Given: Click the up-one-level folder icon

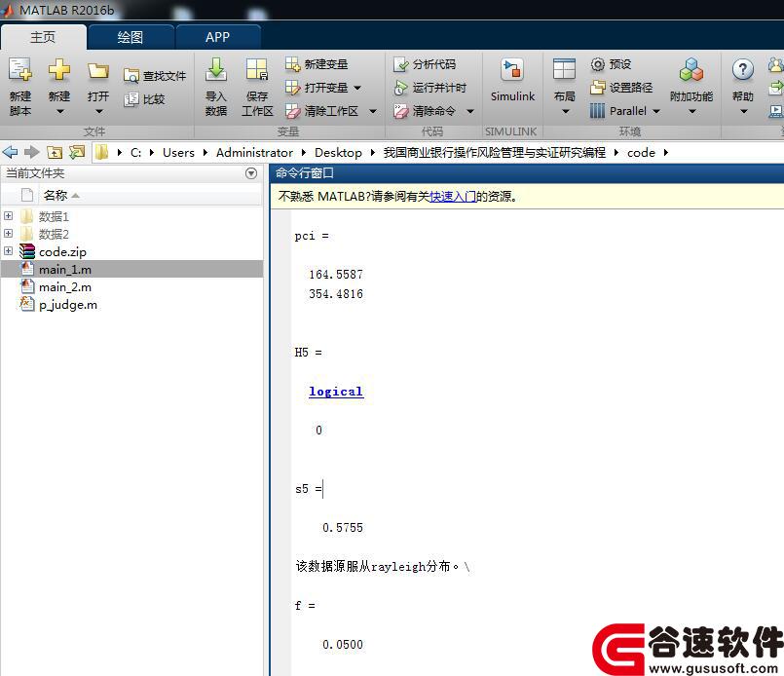Looking at the screenshot, I should click(x=55, y=152).
